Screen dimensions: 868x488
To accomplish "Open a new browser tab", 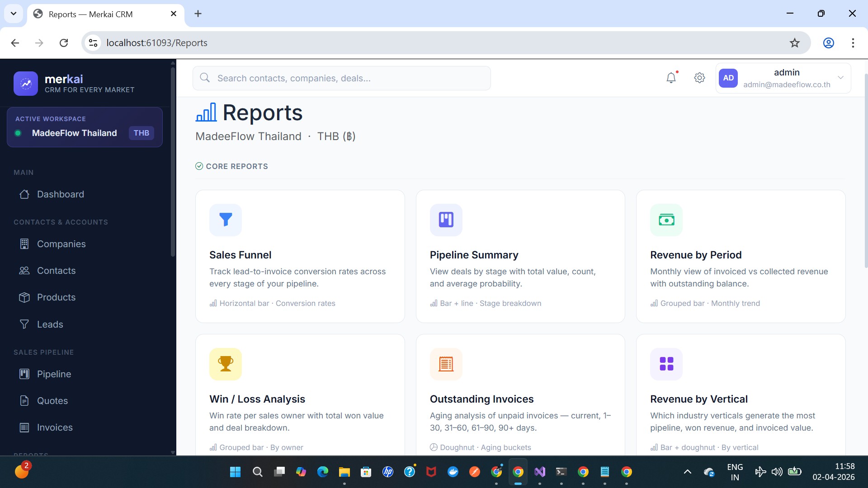I will tap(198, 14).
